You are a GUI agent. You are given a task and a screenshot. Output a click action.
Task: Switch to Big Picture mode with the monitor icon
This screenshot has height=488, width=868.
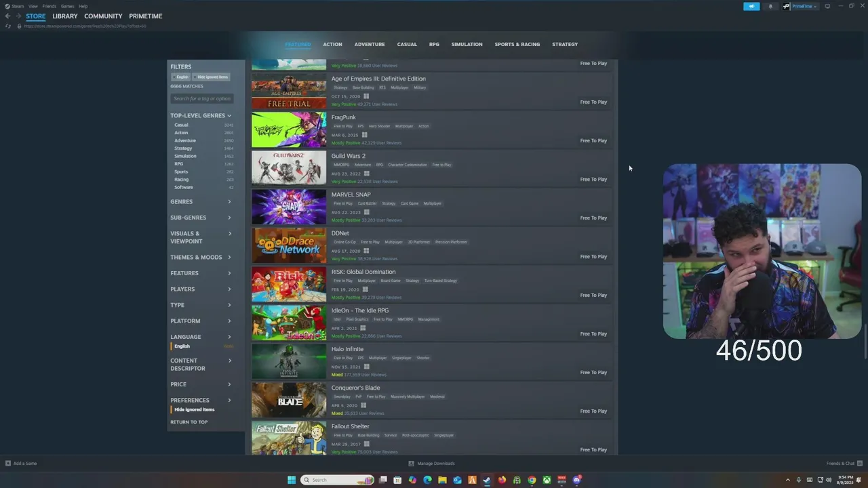point(827,6)
